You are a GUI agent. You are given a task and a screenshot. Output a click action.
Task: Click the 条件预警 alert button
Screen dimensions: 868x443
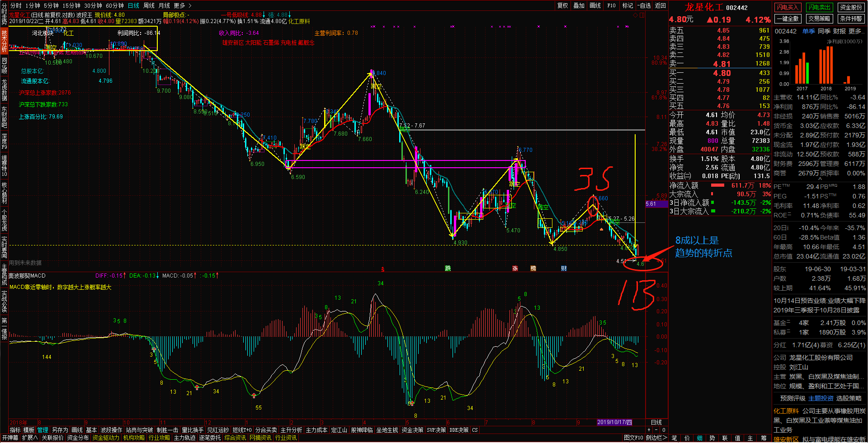pos(851,19)
